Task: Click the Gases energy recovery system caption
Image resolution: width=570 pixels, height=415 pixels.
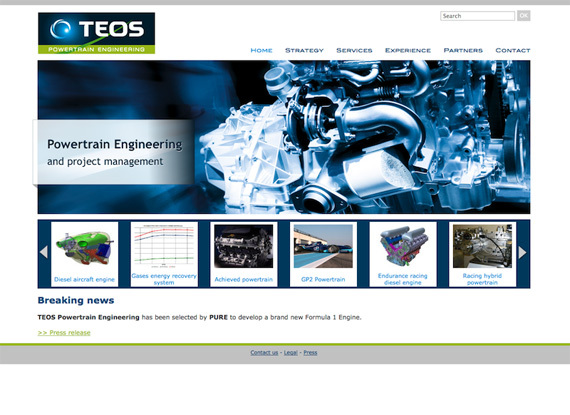Action: 164,279
